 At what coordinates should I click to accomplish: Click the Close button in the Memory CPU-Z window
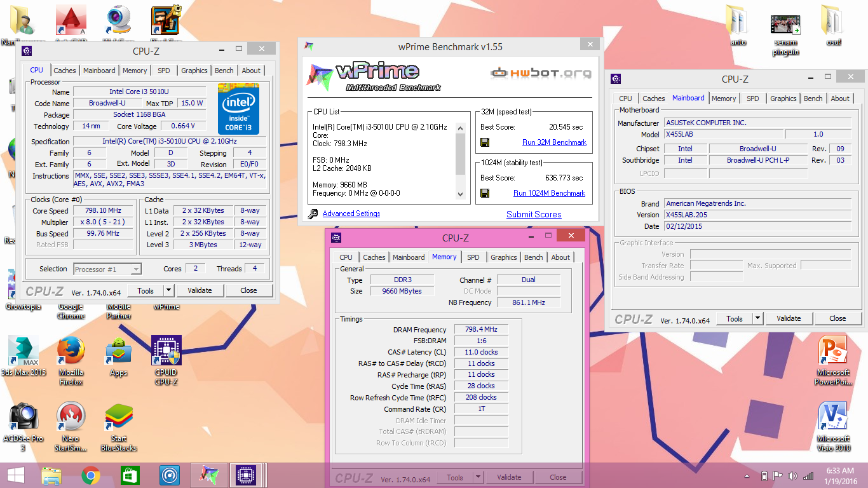(x=558, y=477)
